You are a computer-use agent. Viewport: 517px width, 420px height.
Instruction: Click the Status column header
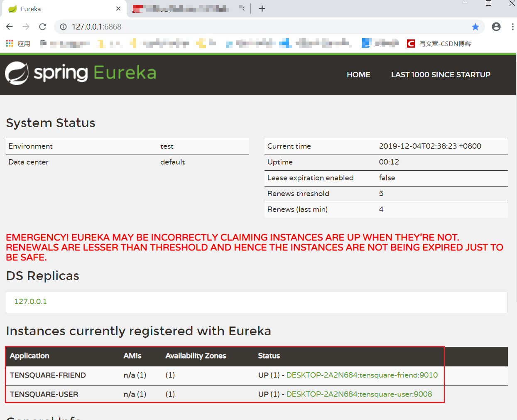click(269, 356)
